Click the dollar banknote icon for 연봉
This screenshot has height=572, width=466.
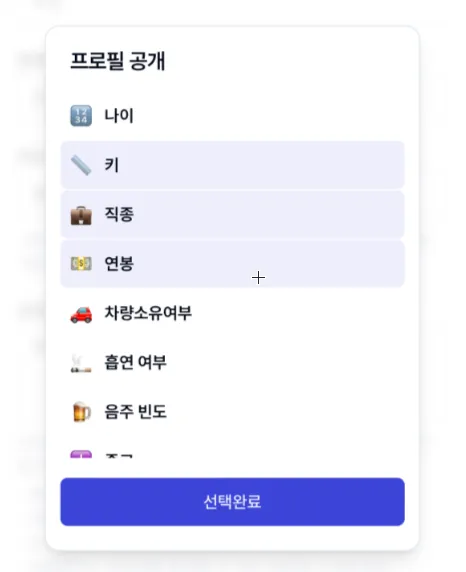point(81,263)
